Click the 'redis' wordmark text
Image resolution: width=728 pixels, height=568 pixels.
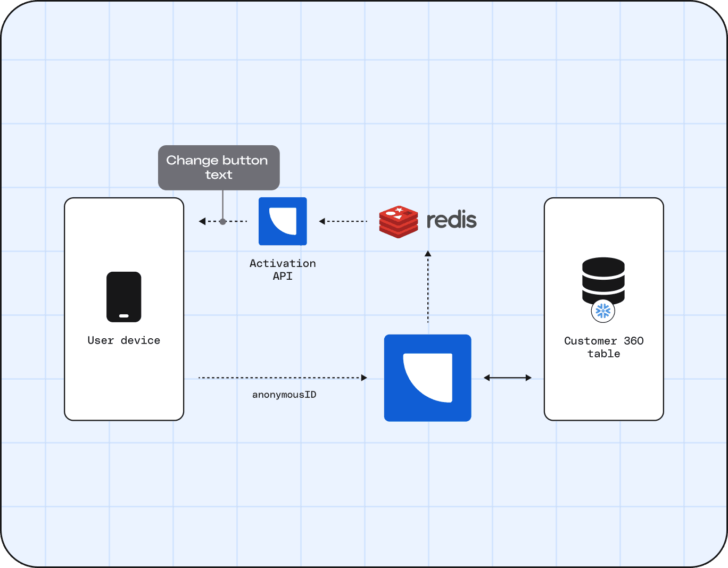[x=451, y=220]
